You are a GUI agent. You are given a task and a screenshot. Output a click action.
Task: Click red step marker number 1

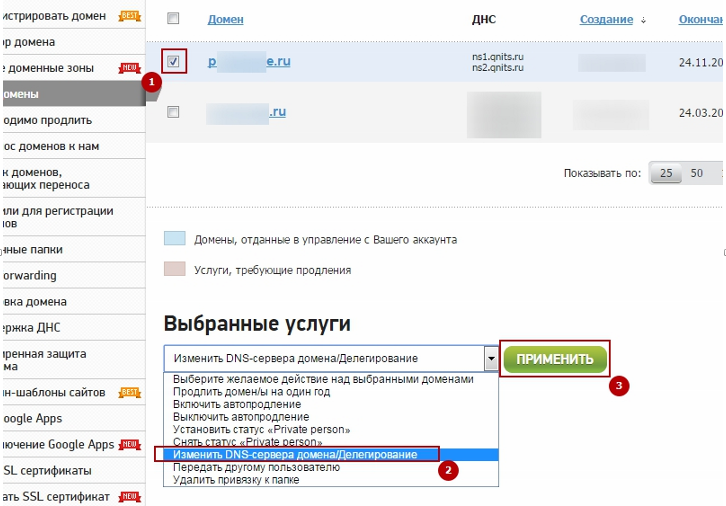coord(151,83)
